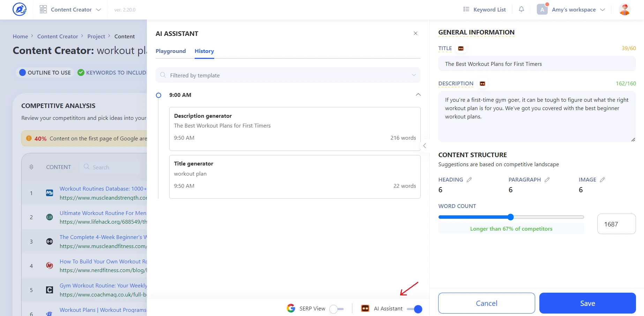Viewport: 644px width, 316px height.
Task: Click the word count slider handle
Action: pos(511,217)
